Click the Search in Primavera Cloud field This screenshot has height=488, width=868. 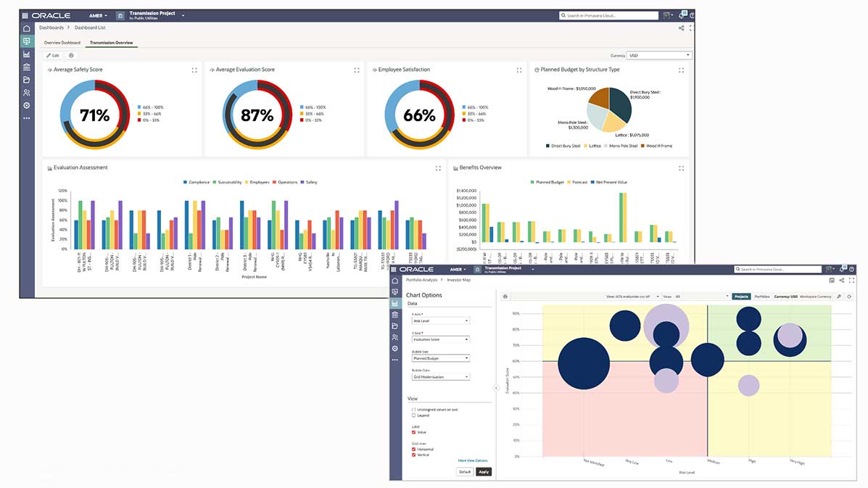click(x=609, y=15)
